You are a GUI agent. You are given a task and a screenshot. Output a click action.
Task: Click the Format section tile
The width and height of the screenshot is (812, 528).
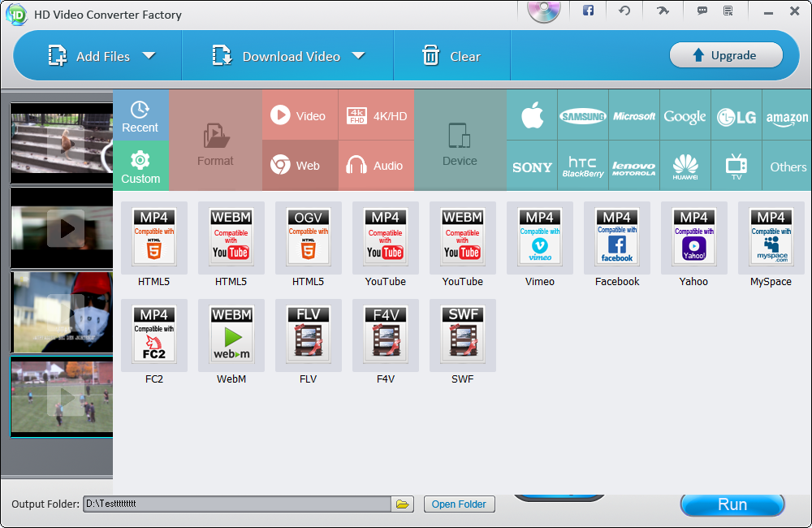pos(215,141)
